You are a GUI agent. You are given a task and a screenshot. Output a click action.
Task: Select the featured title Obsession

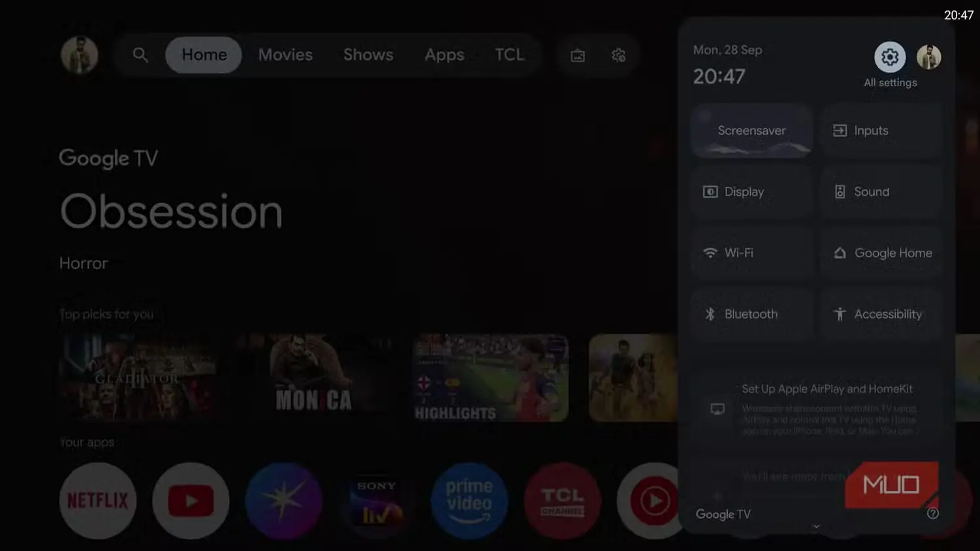pyautogui.click(x=171, y=212)
